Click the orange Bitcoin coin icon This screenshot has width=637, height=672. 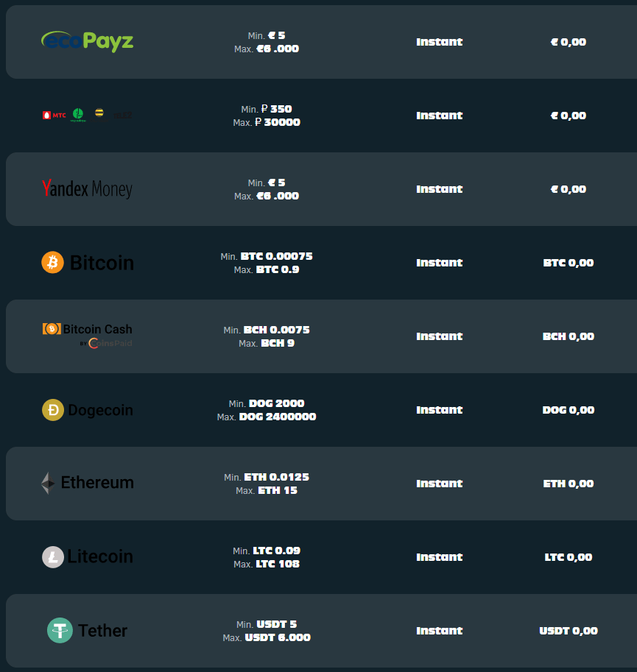[53, 262]
